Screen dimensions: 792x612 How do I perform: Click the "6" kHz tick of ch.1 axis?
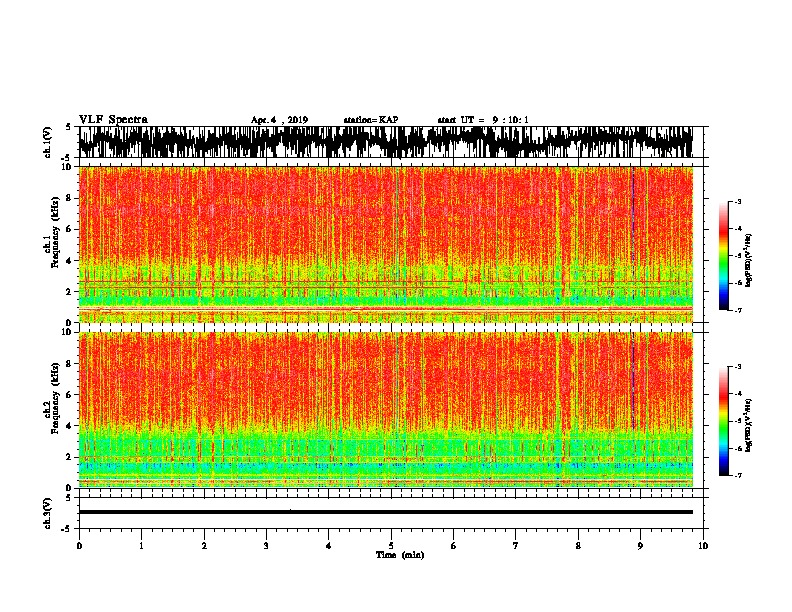[x=69, y=229]
